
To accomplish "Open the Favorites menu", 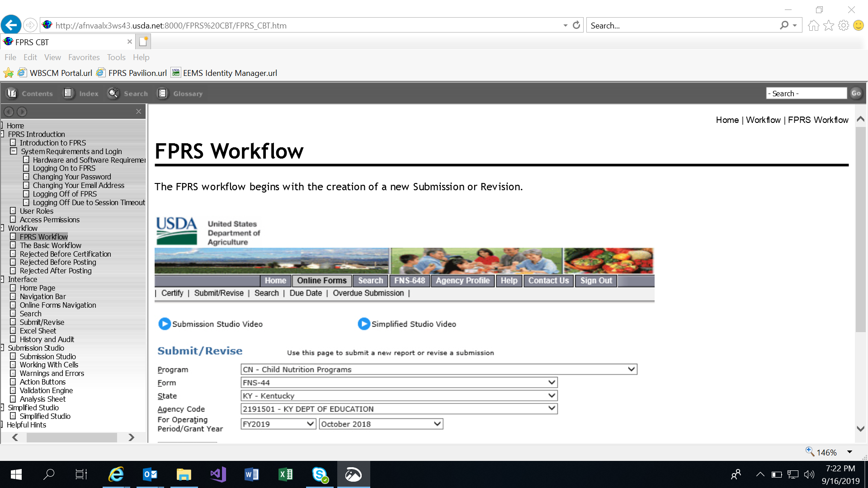I will 84,57.
